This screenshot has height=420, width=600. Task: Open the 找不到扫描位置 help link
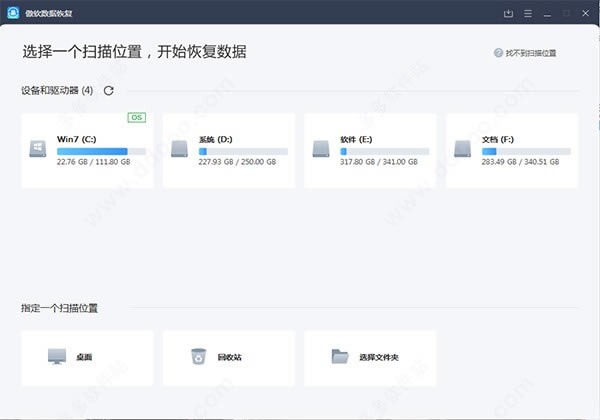tap(531, 53)
